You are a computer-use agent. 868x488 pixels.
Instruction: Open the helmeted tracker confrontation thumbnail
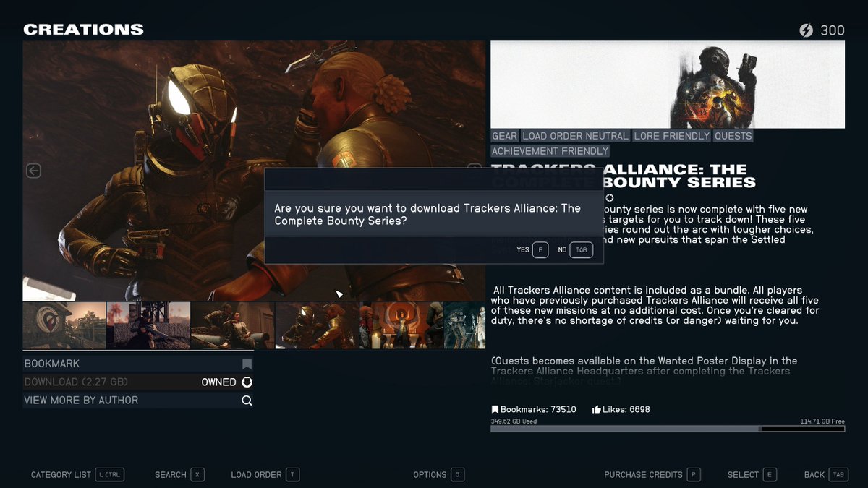coord(317,325)
